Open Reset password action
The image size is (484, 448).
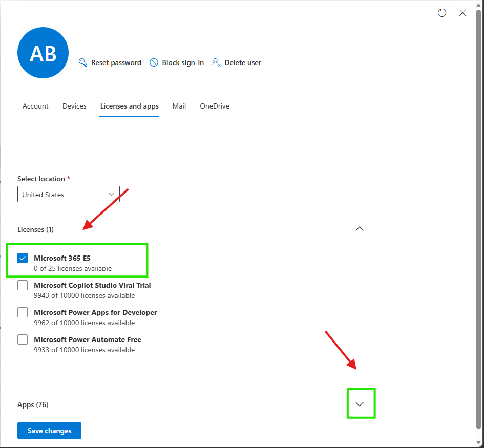click(x=110, y=62)
